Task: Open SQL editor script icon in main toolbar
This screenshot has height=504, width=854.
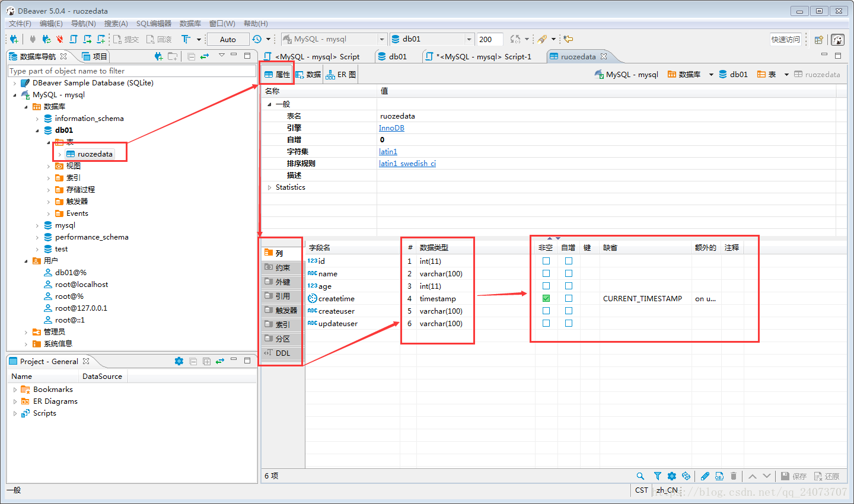Action: (x=74, y=39)
